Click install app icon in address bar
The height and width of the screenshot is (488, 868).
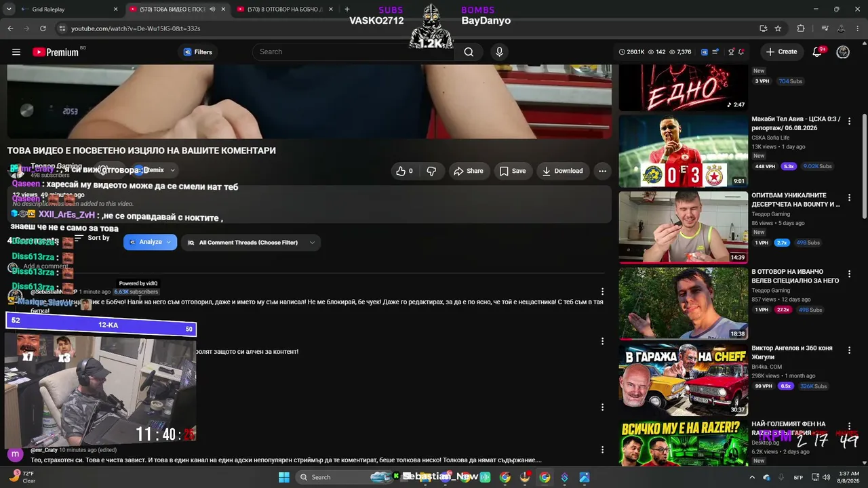tap(763, 28)
